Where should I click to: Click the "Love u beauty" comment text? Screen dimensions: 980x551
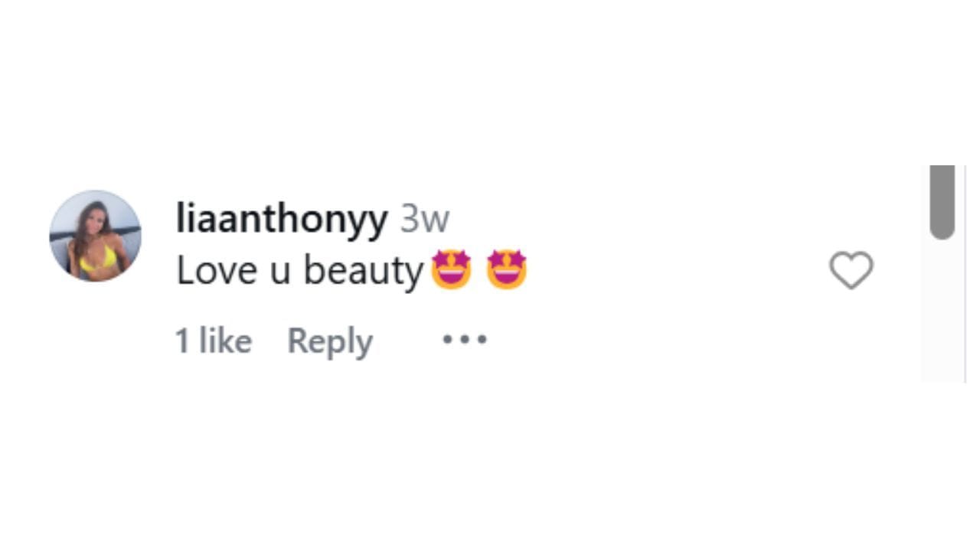click(299, 271)
